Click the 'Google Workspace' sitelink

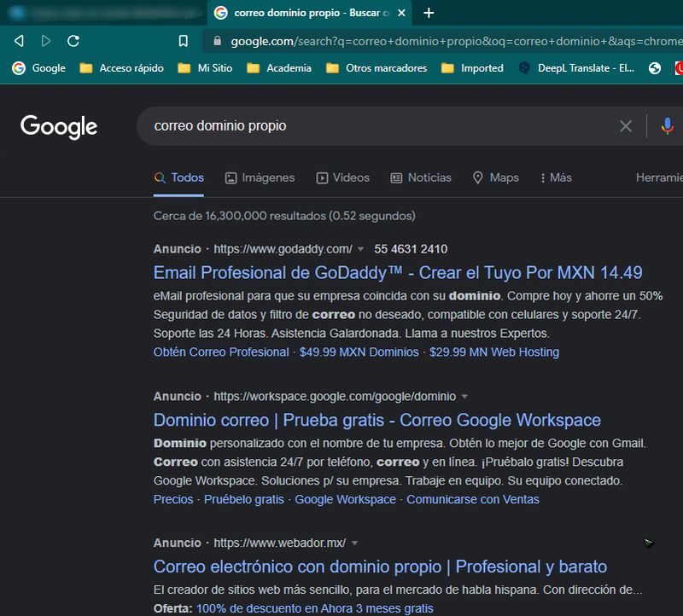[345, 499]
